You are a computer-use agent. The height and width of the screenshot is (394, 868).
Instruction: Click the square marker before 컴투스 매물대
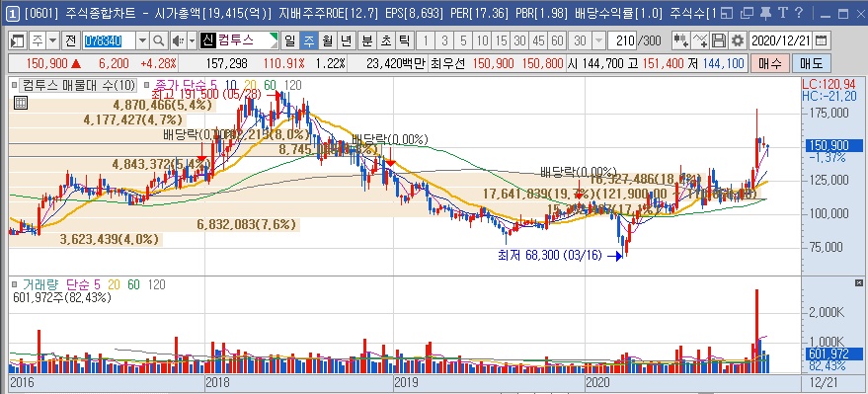click(14, 85)
